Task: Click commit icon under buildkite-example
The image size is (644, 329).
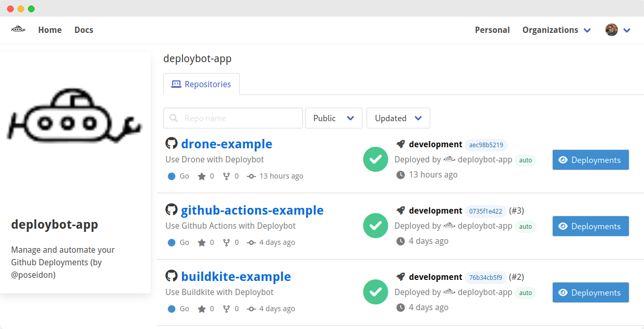Action: tap(251, 309)
